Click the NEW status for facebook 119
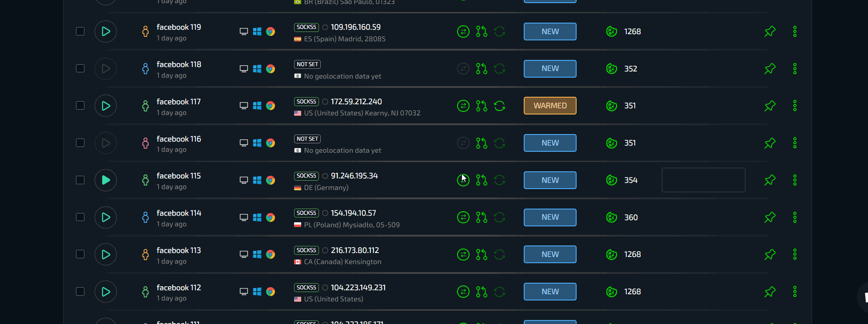Screen dimensions: 868x324 coord(550,32)
